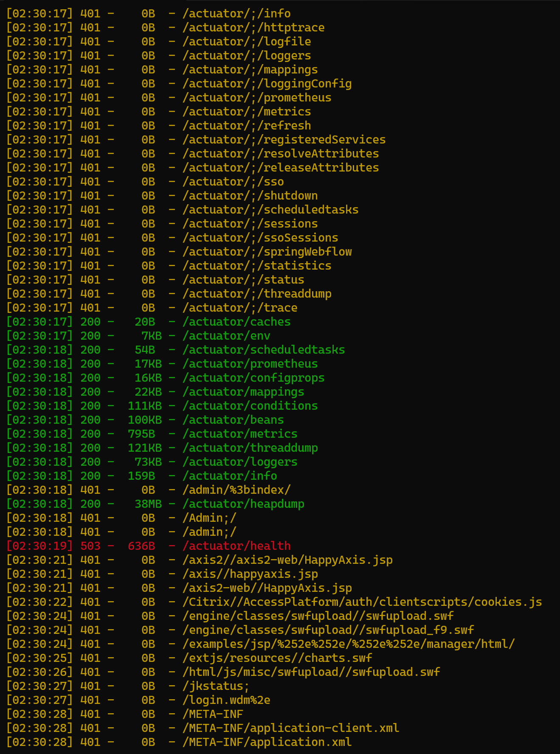Screen dimensions: 560x754
Task: Click the /extjs/resources//charts.swf path
Action: pos(277,658)
